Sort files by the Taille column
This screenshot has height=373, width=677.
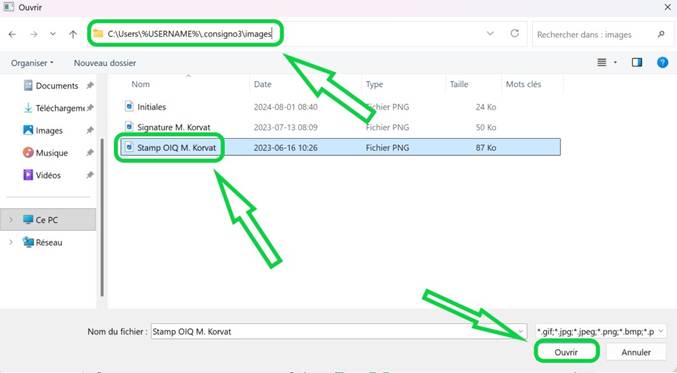pos(459,84)
